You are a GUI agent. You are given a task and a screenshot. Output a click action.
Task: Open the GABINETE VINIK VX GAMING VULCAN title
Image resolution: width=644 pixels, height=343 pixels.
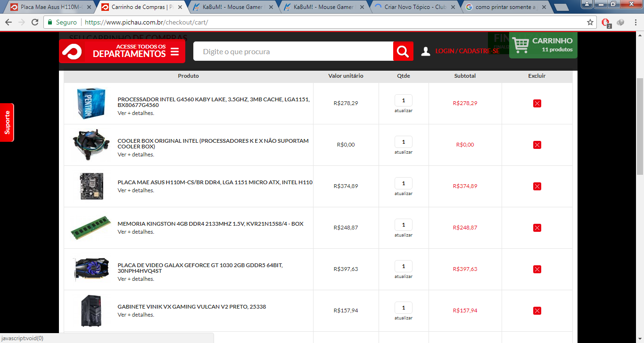click(x=192, y=307)
